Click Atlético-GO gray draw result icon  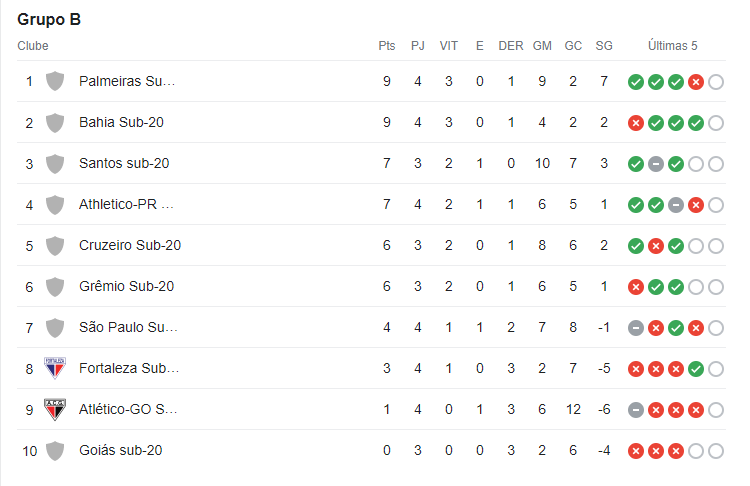(x=636, y=410)
